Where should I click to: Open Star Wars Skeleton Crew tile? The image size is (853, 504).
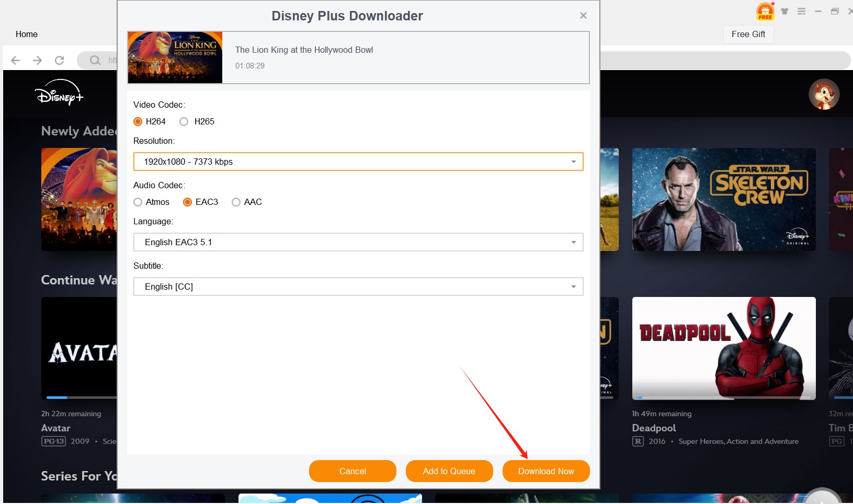pyautogui.click(x=724, y=199)
